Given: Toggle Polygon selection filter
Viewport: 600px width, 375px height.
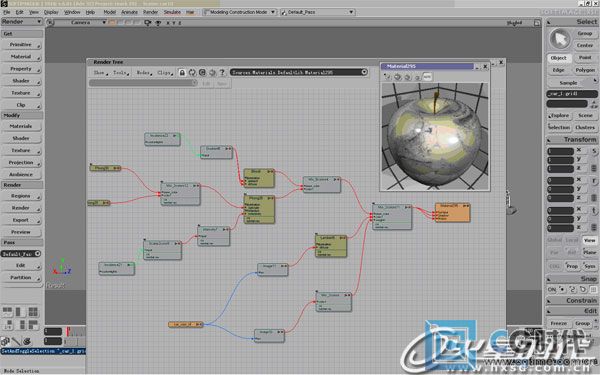Looking at the screenshot, I should click(585, 70).
